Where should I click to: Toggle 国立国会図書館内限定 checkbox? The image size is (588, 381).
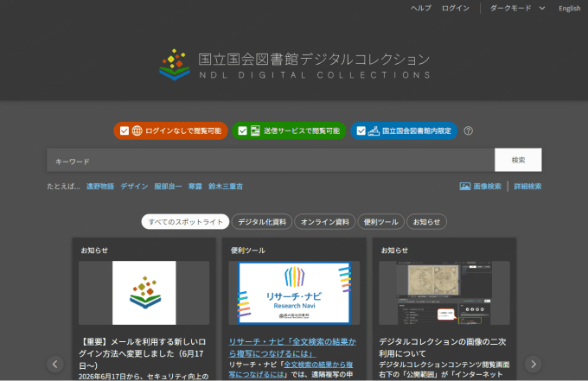point(361,130)
